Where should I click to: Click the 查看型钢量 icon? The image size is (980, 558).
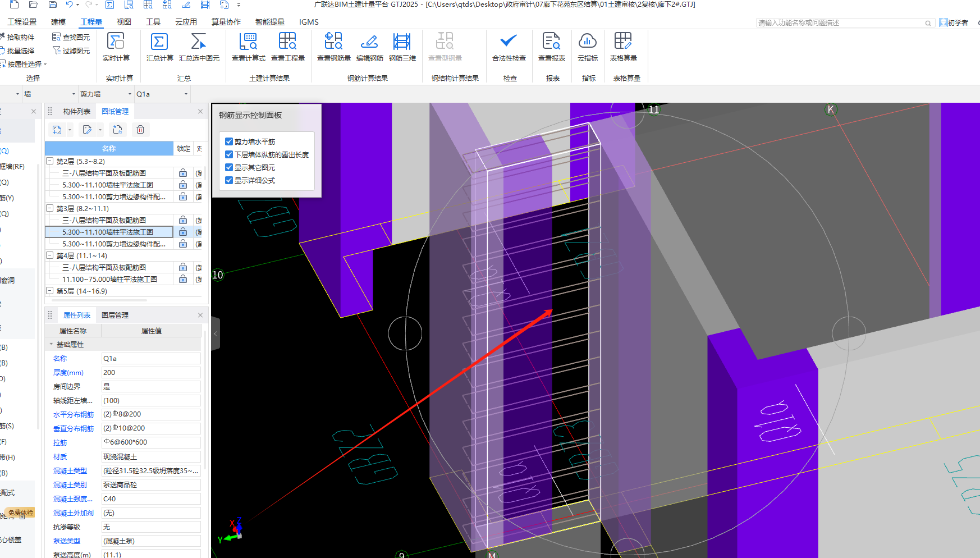pos(445,47)
